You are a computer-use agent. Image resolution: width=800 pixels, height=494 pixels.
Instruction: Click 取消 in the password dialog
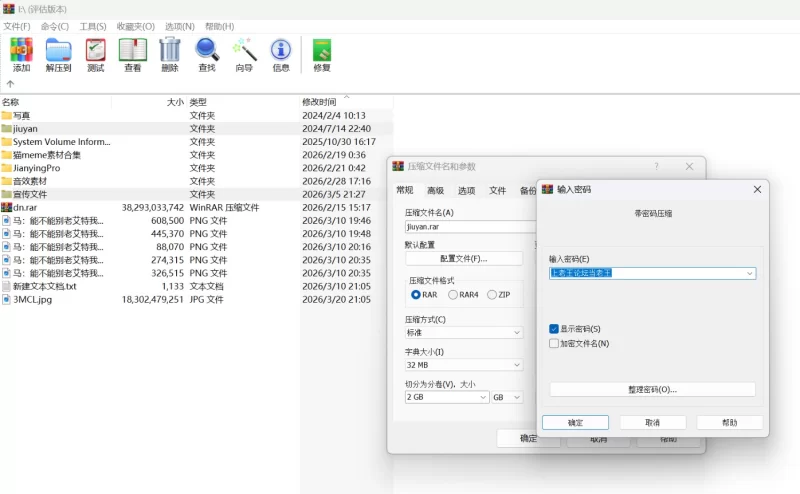tap(652, 423)
